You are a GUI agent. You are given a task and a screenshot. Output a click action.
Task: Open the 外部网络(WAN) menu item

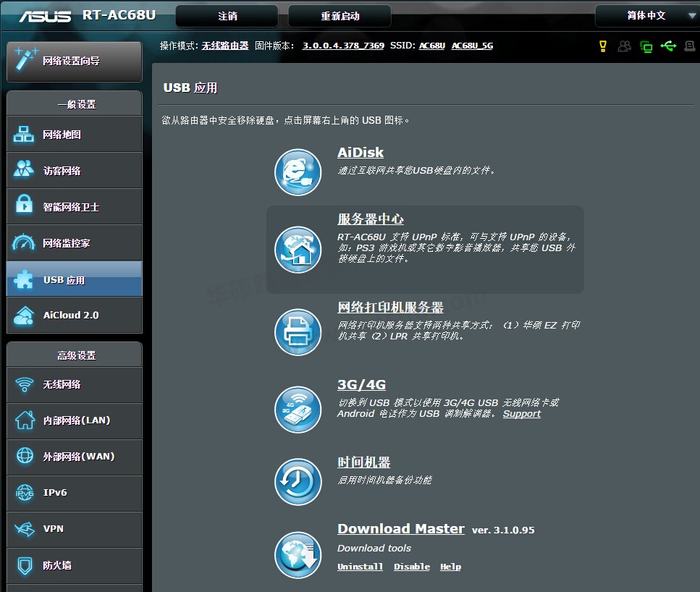point(75,457)
